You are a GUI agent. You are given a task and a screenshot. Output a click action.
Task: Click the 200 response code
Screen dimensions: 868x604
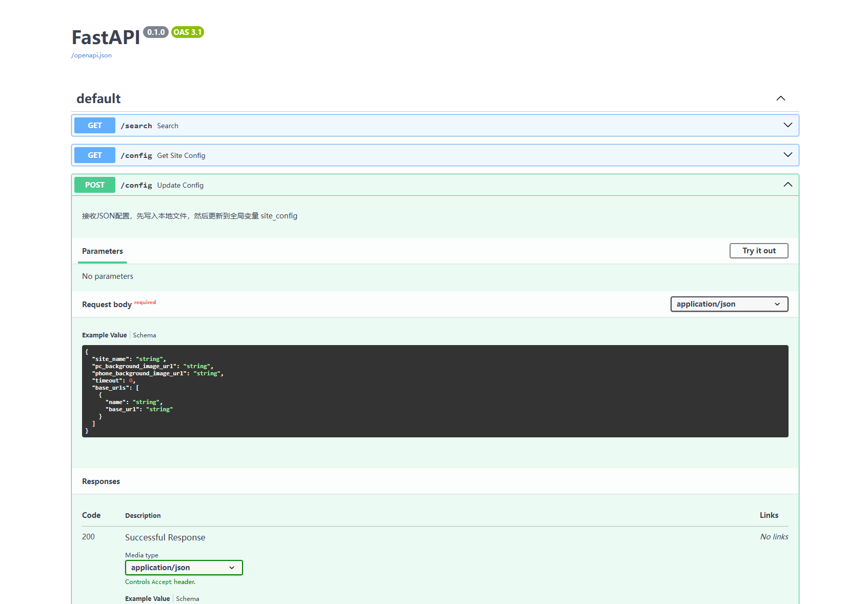click(88, 537)
